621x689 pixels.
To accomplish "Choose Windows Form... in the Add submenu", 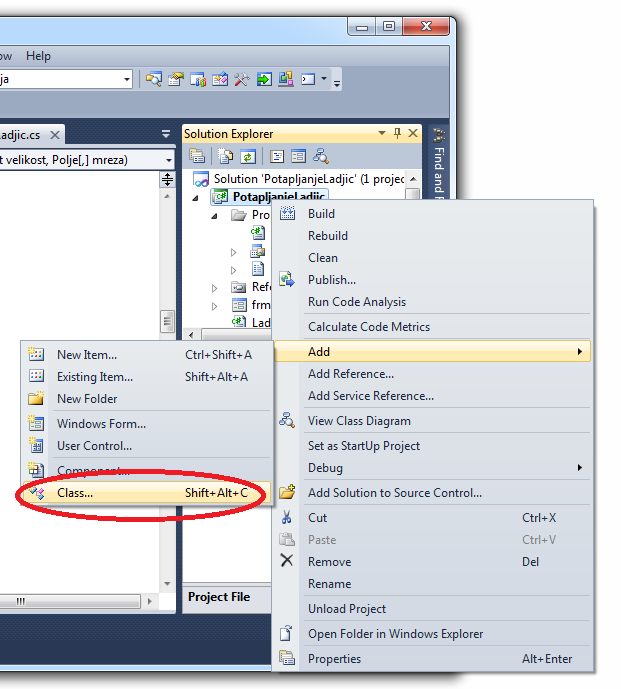I will coord(101,424).
